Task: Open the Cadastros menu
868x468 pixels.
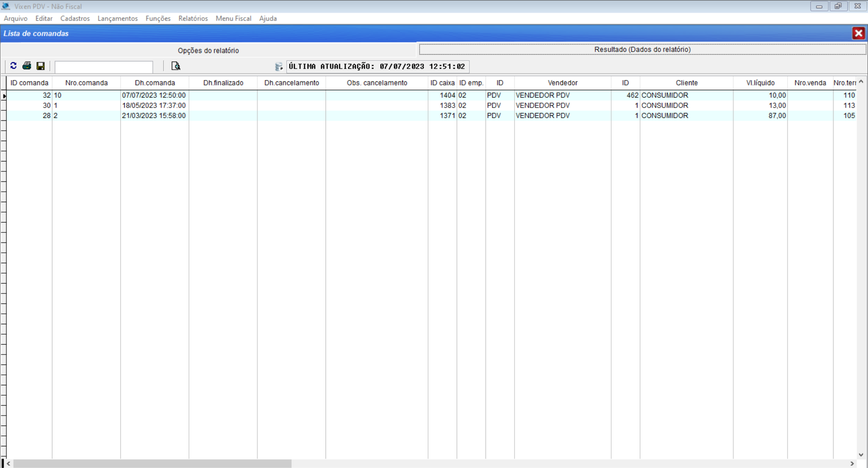Action: tap(75, 19)
